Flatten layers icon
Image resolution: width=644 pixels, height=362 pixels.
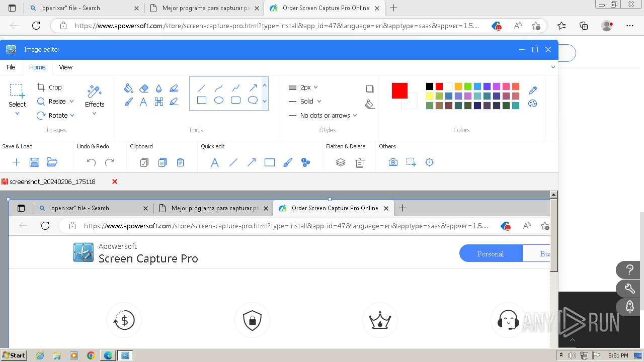pos(341,162)
